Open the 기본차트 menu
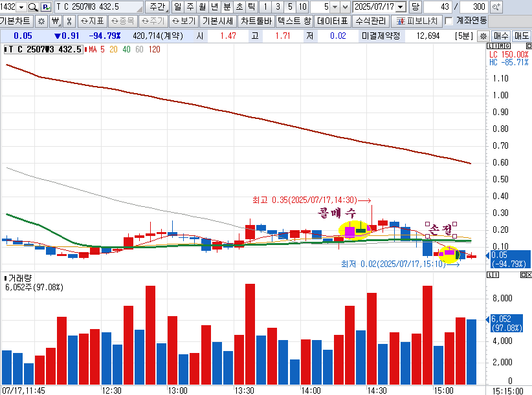Image resolution: width=532 pixels, height=395 pixels. point(16,21)
